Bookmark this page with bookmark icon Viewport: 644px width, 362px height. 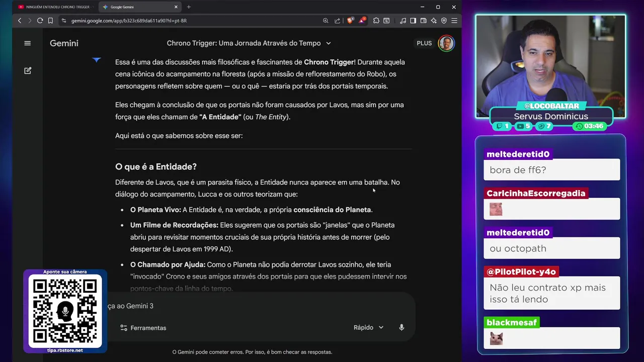50,21
